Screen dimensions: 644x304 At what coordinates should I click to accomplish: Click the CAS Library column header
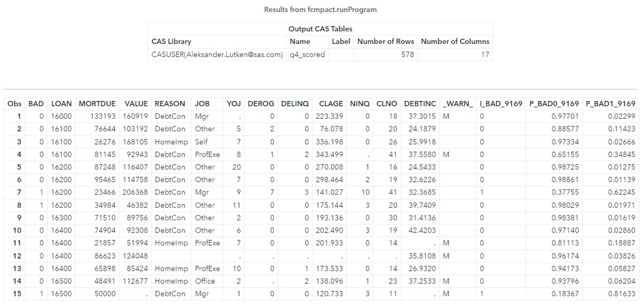pos(172,42)
